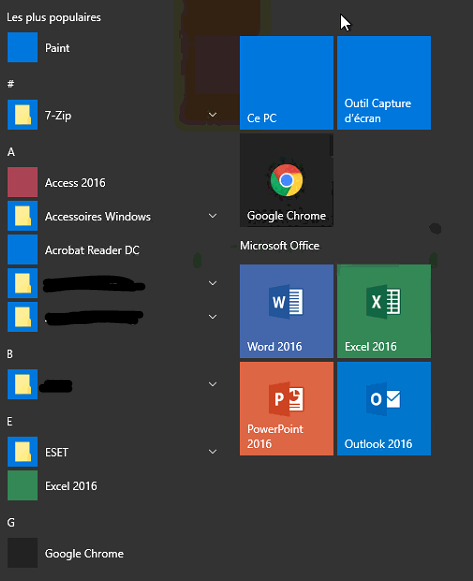Click the B letter section header

tap(10, 354)
